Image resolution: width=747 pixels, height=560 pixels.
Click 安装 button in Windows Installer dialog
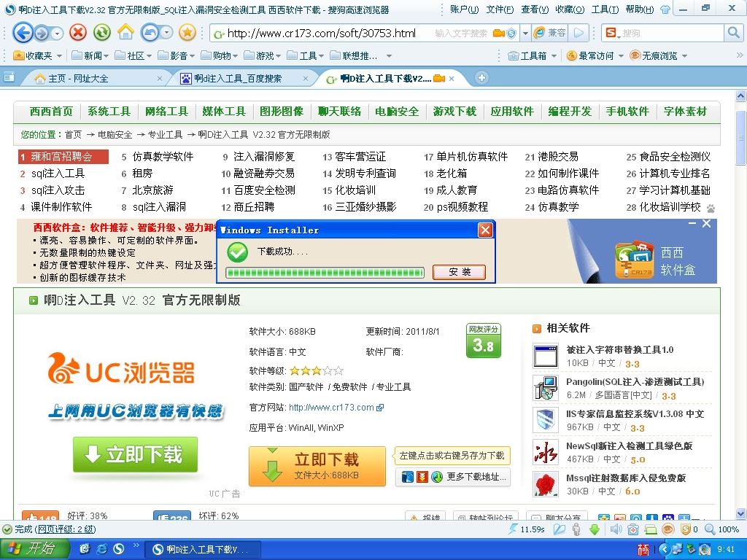click(460, 272)
